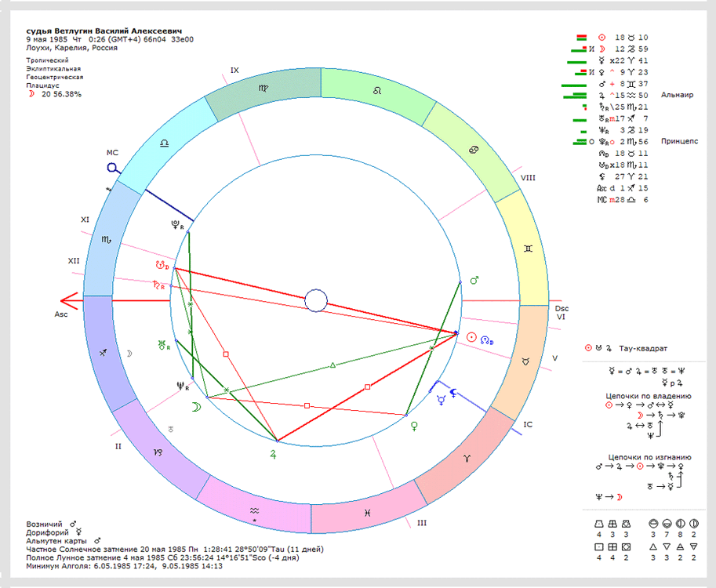Click the Virgo sign in the zodiac ring
Viewport: 716px width, 588px height.
(x=264, y=88)
